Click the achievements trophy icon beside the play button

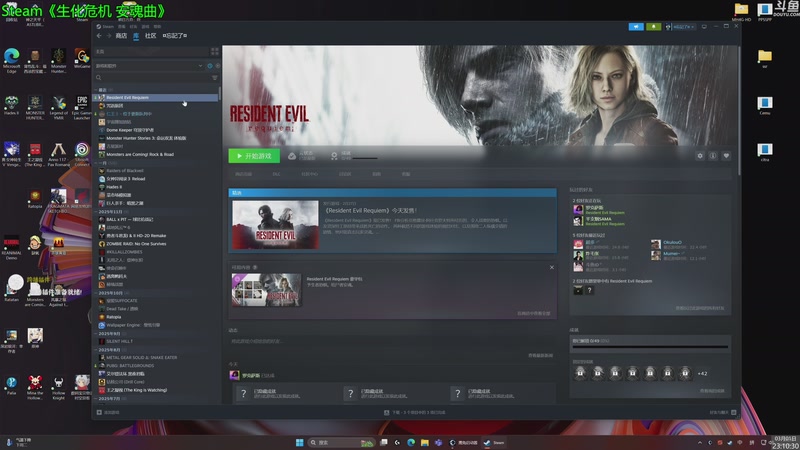click(334, 156)
